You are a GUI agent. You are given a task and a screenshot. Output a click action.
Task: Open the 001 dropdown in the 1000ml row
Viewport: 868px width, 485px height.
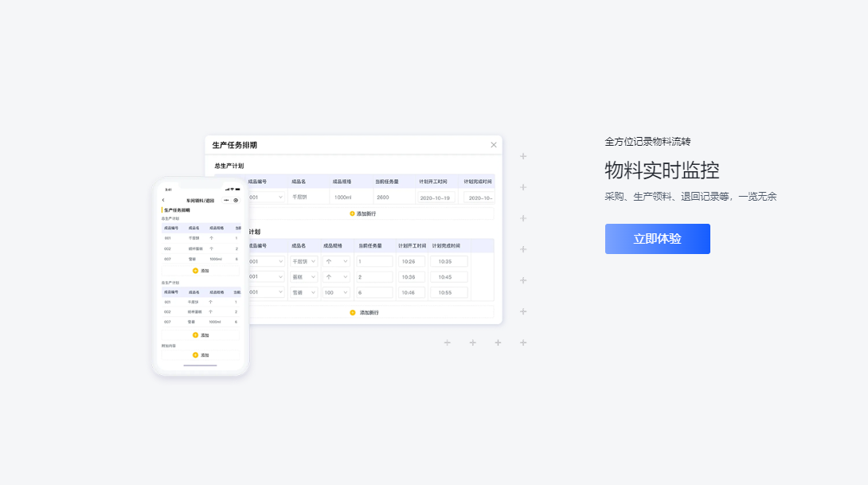coord(266,197)
